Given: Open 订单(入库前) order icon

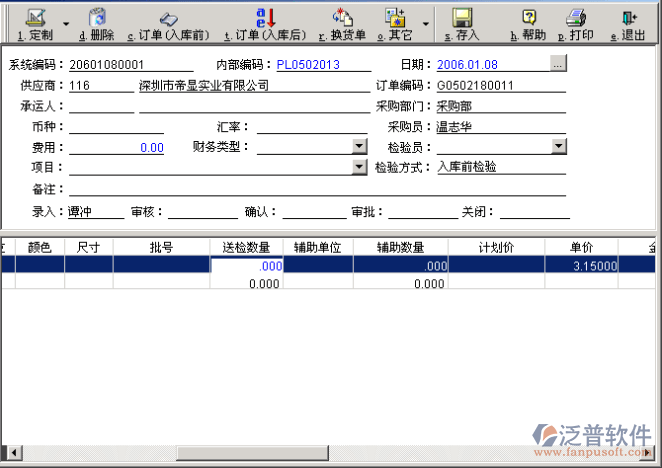Looking at the screenshot, I should pyautogui.click(x=169, y=18).
